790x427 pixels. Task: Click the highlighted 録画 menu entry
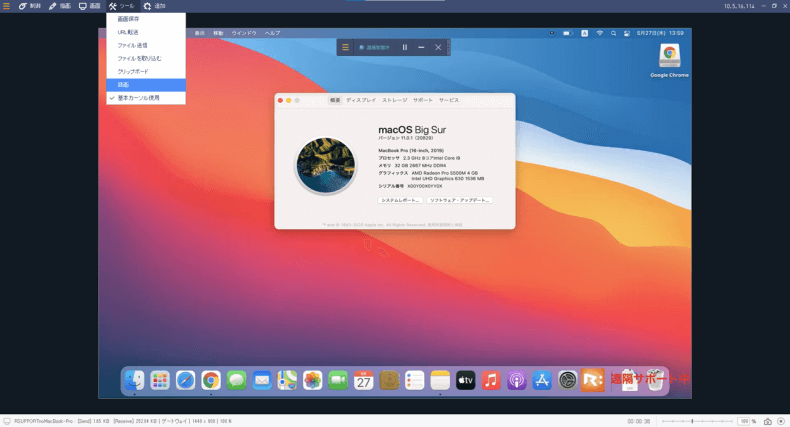(x=146, y=85)
